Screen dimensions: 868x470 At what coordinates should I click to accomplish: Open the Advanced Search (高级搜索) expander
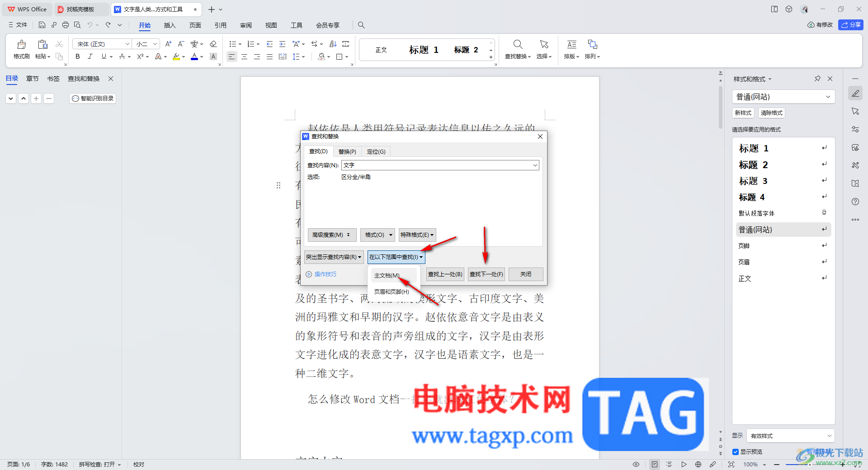click(x=332, y=235)
